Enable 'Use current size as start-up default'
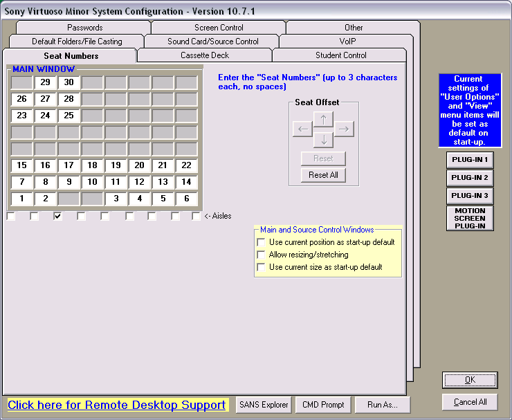512x420 pixels. [261, 267]
